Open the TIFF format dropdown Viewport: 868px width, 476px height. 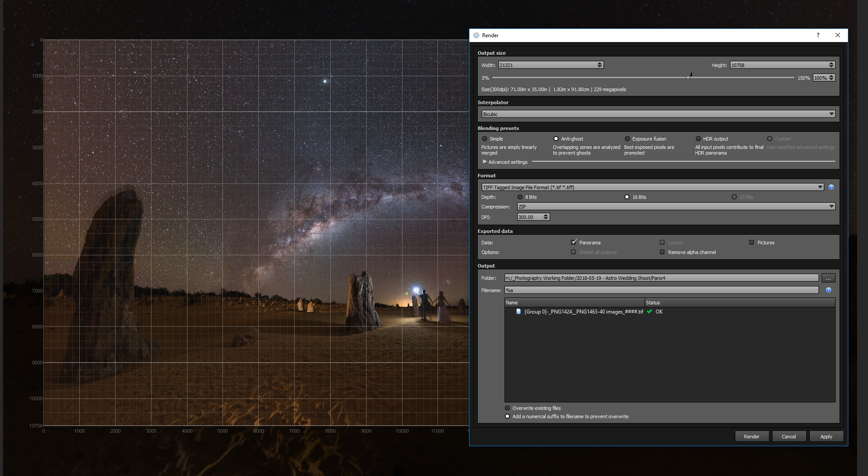[652, 187]
